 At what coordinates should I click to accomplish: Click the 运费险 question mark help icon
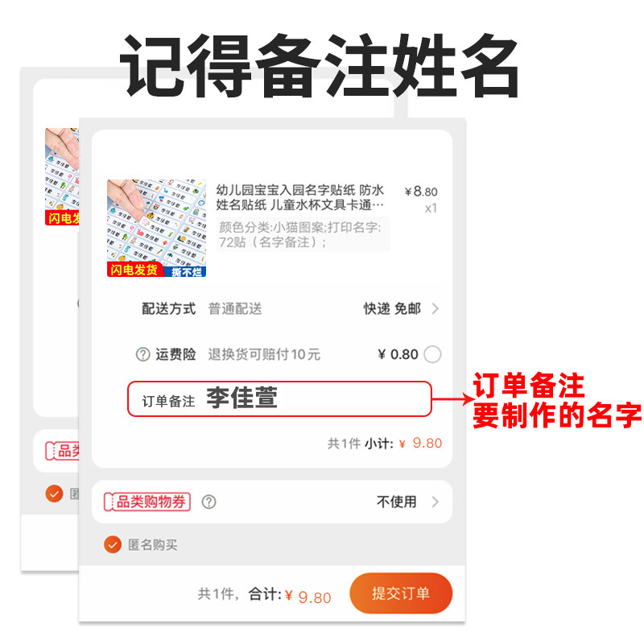pos(143,354)
